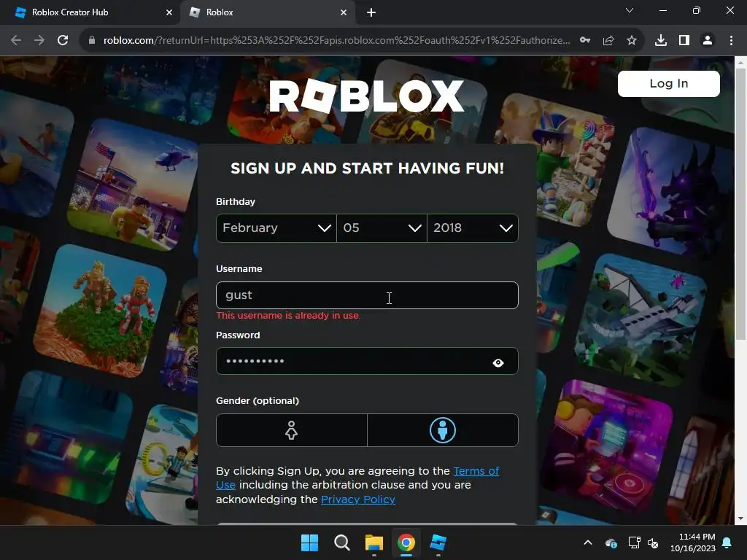The width and height of the screenshot is (747, 560).
Task: Open saved passwords key icon
Action: click(x=585, y=41)
